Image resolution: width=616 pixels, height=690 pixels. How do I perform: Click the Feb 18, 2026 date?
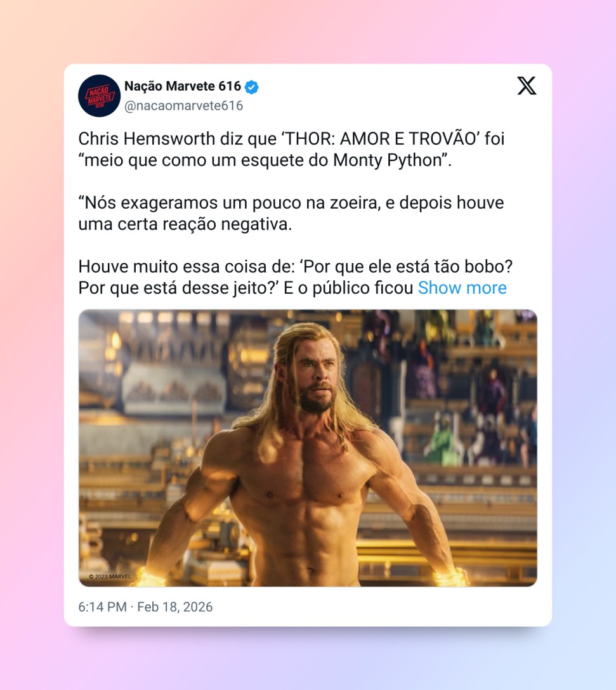(175, 607)
